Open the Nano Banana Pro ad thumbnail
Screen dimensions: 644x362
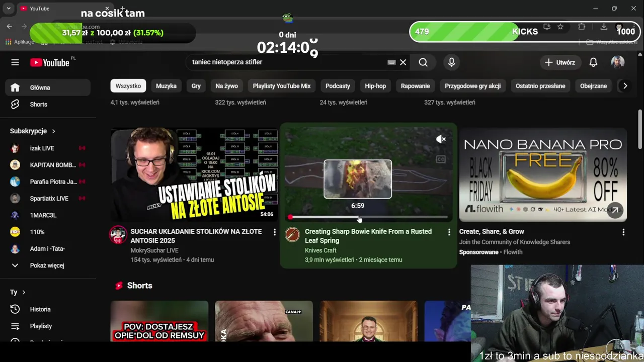543,175
